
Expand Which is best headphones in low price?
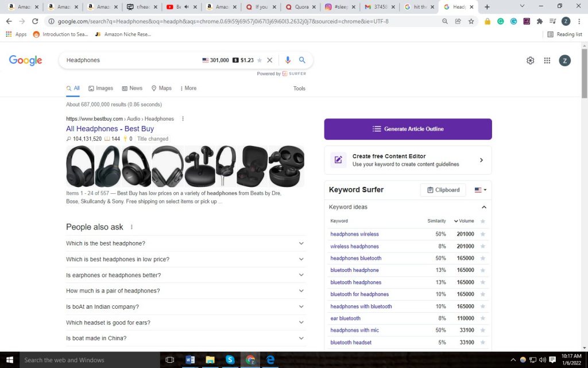point(185,259)
